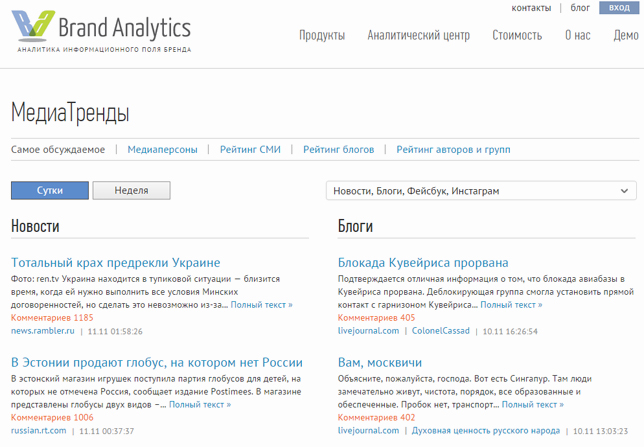Click Комментариев 402 text
Screen dimensions: 644x447
tap(376, 417)
